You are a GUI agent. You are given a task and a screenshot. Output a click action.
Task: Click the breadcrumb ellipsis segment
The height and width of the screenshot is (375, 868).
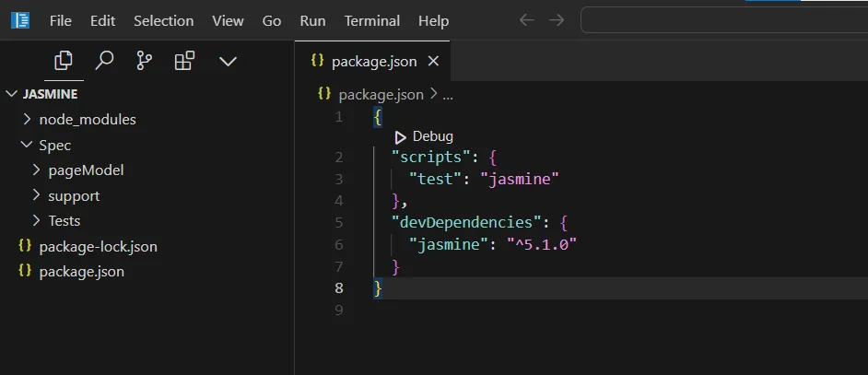click(448, 95)
